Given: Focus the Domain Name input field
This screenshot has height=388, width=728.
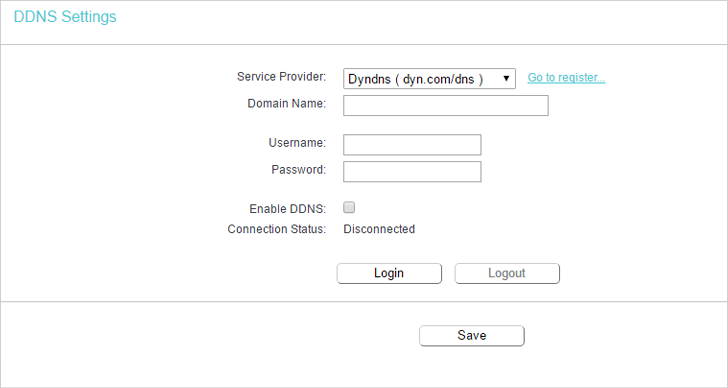Looking at the screenshot, I should pyautogui.click(x=446, y=105).
